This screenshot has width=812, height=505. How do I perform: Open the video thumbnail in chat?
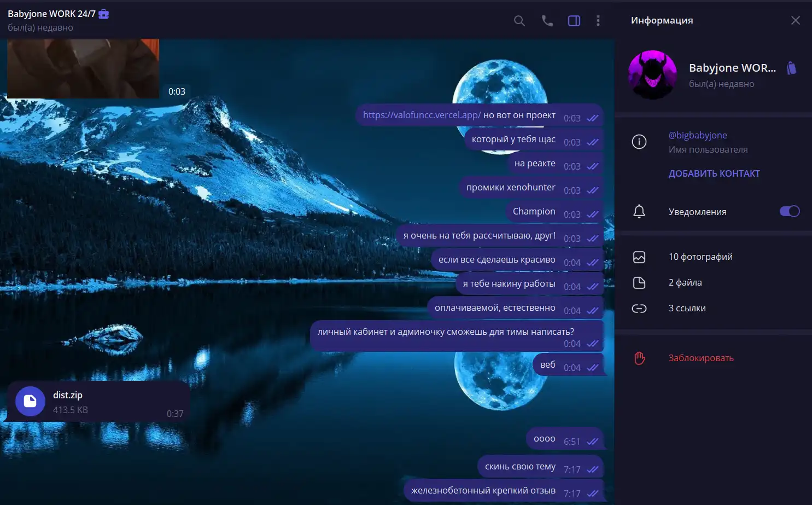click(x=83, y=68)
